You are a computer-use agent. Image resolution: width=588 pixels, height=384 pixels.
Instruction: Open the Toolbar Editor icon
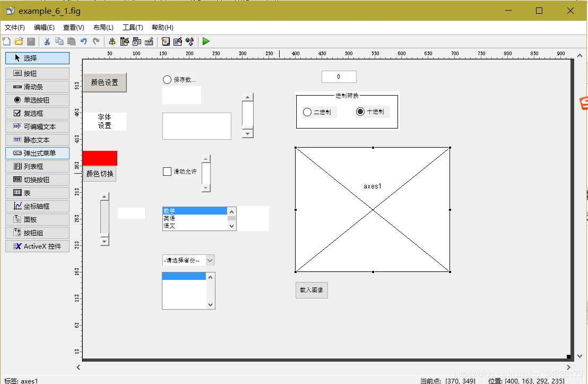point(149,41)
